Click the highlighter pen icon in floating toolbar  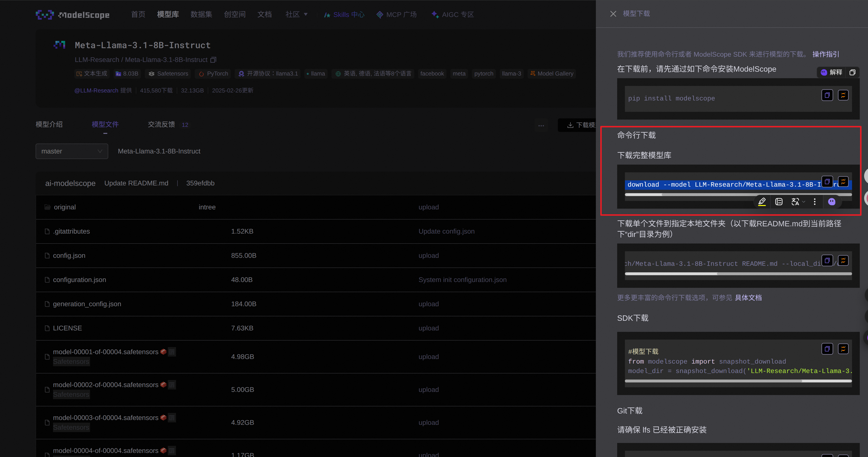(x=762, y=202)
